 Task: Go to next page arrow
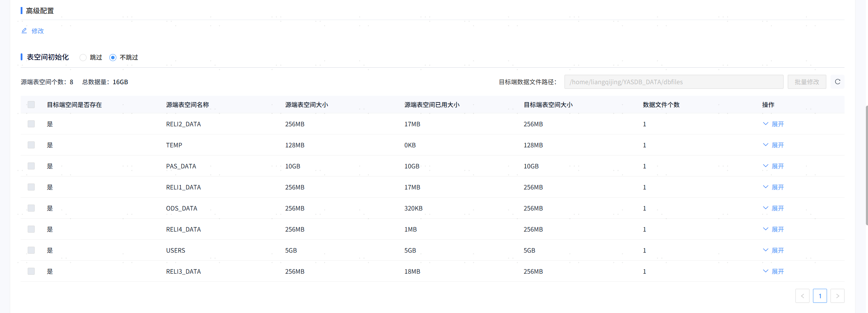(837, 296)
